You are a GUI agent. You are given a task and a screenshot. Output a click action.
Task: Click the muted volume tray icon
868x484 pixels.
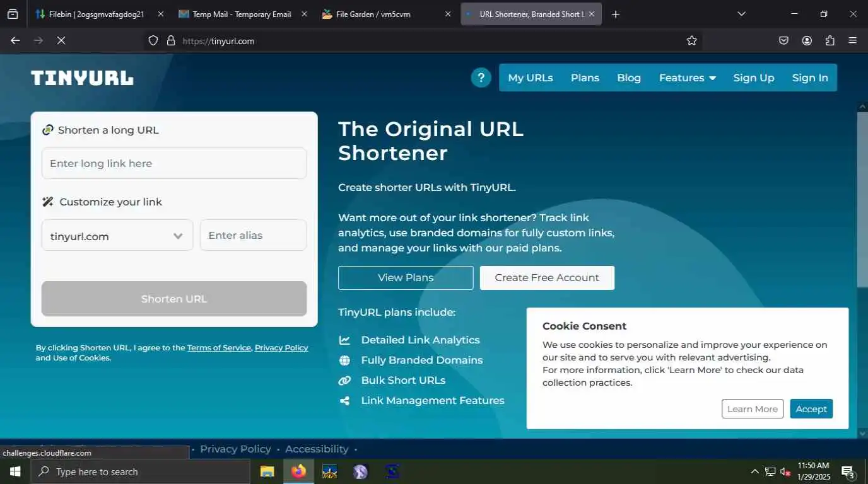[x=785, y=471]
